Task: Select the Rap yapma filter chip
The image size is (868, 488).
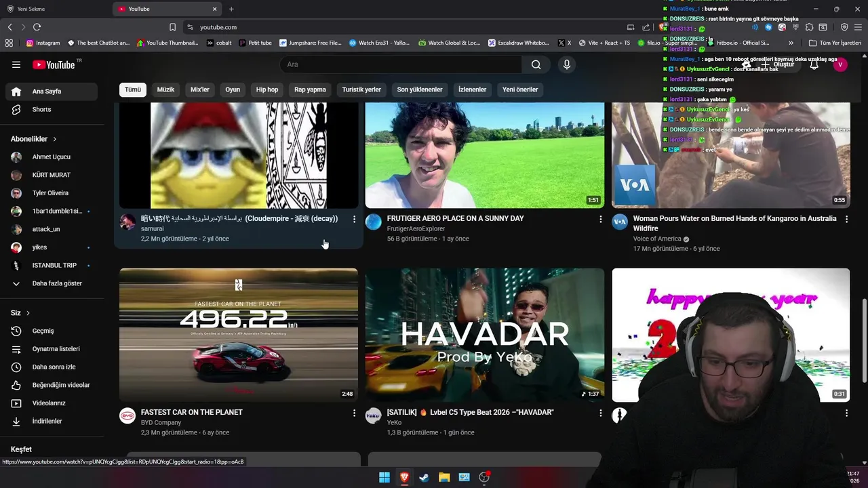Action: pyautogui.click(x=310, y=89)
